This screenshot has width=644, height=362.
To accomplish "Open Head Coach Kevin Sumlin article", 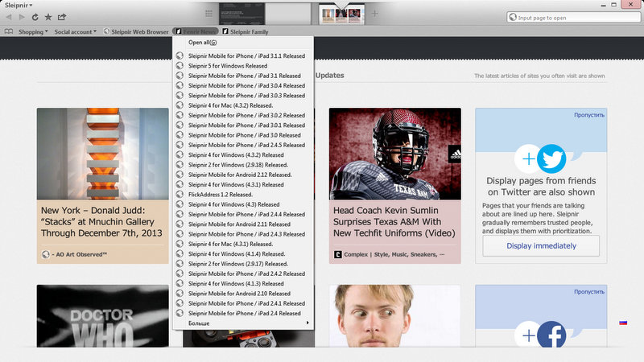I will click(394, 222).
